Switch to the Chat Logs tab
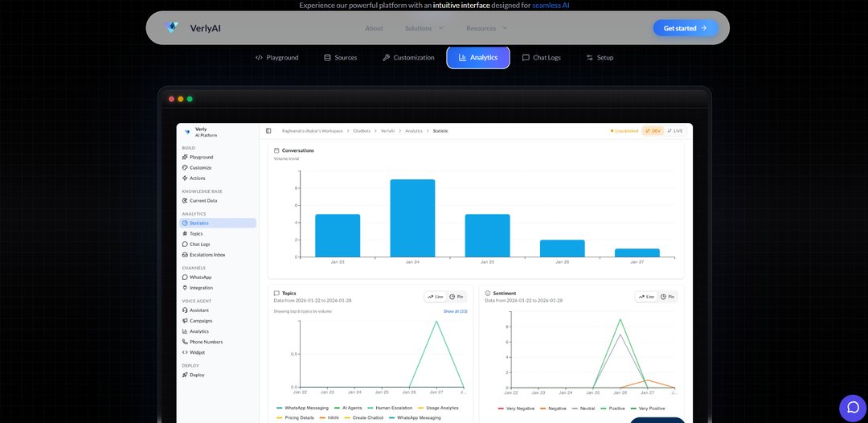This screenshot has width=868, height=423. (x=541, y=58)
